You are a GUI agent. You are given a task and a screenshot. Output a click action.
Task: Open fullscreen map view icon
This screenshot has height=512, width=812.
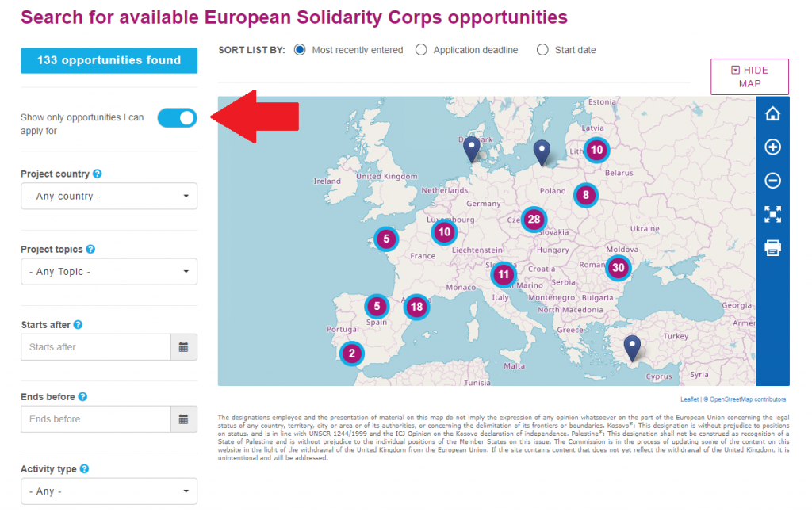click(772, 214)
